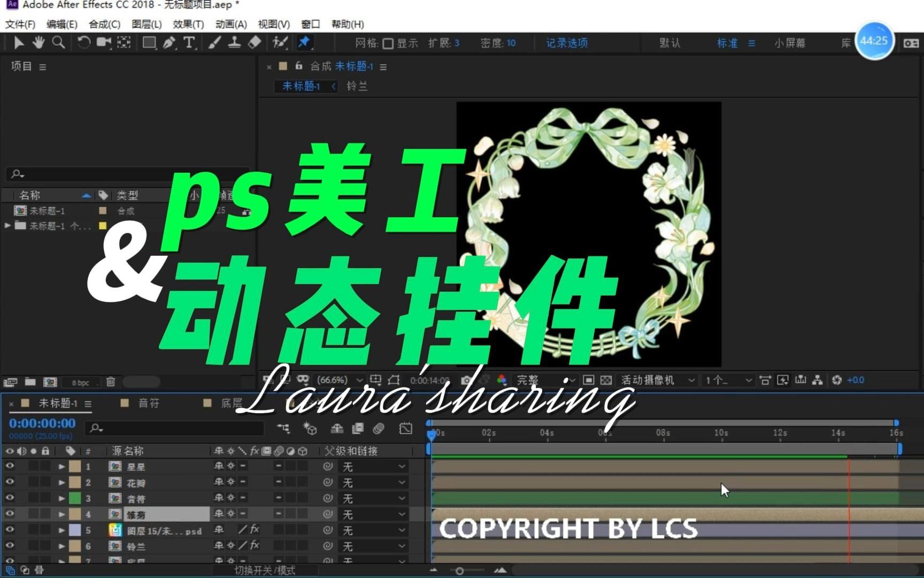The width and height of the screenshot is (924, 578).
Task: Select the Pan Behind anchor point tool
Action: pos(124,43)
